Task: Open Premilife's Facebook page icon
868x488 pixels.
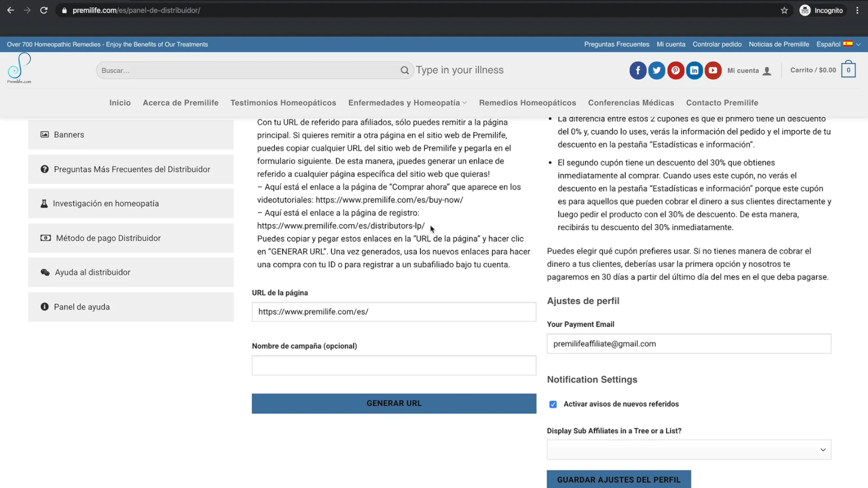Action: click(x=638, y=70)
